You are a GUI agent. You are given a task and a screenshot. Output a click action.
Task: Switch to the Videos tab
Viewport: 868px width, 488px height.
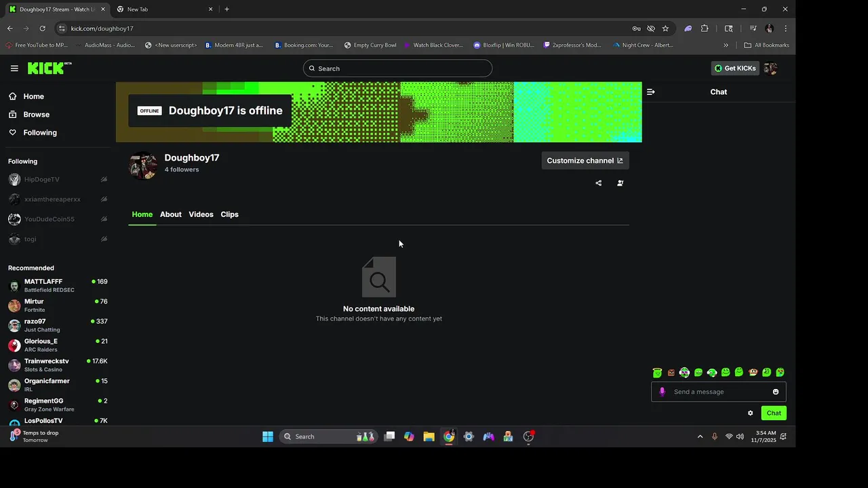(x=201, y=214)
